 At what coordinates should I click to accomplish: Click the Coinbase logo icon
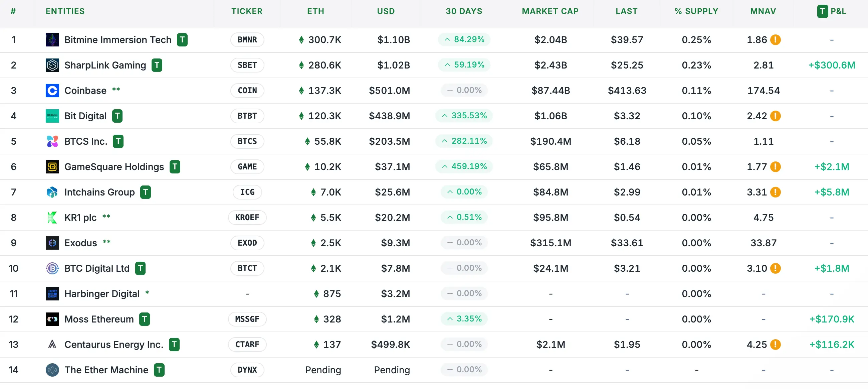pyautogui.click(x=52, y=91)
